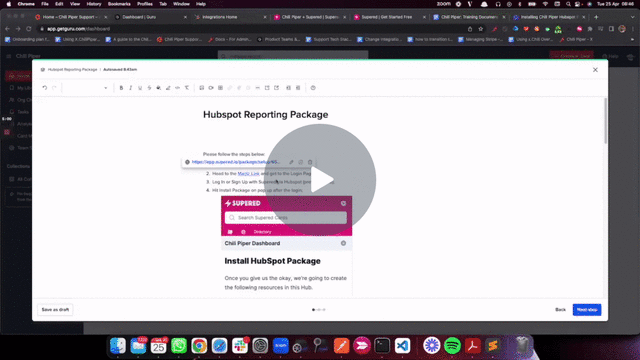Open the Managing Stripe bookmark

[480, 40]
